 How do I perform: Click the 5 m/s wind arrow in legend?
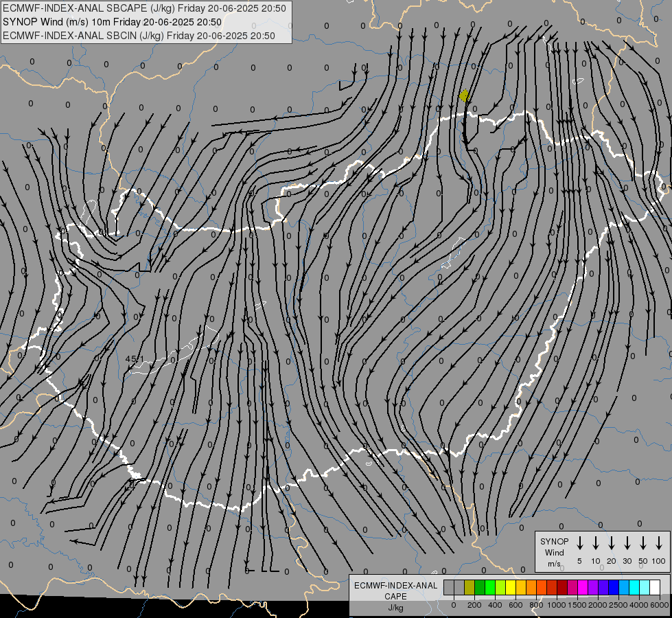coord(580,543)
